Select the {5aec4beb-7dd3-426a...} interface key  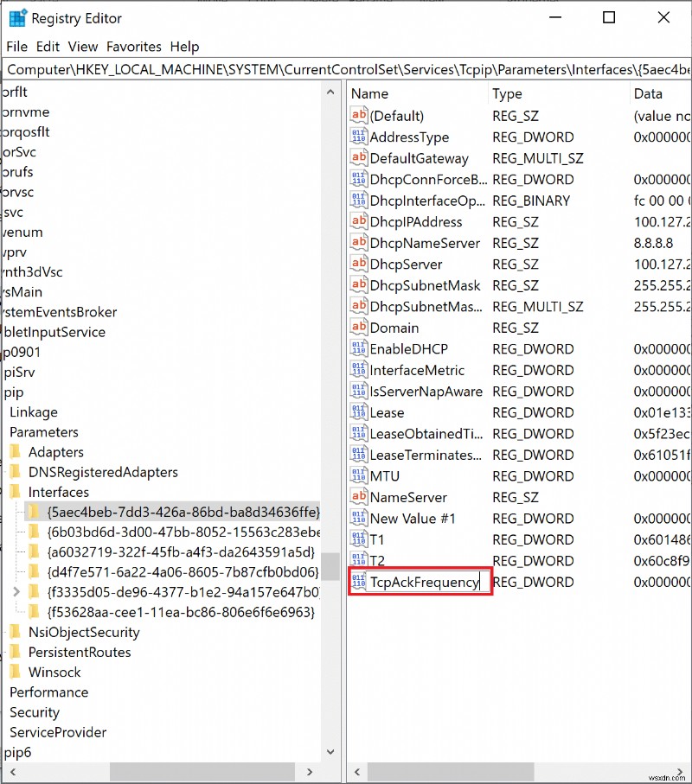pos(183,512)
